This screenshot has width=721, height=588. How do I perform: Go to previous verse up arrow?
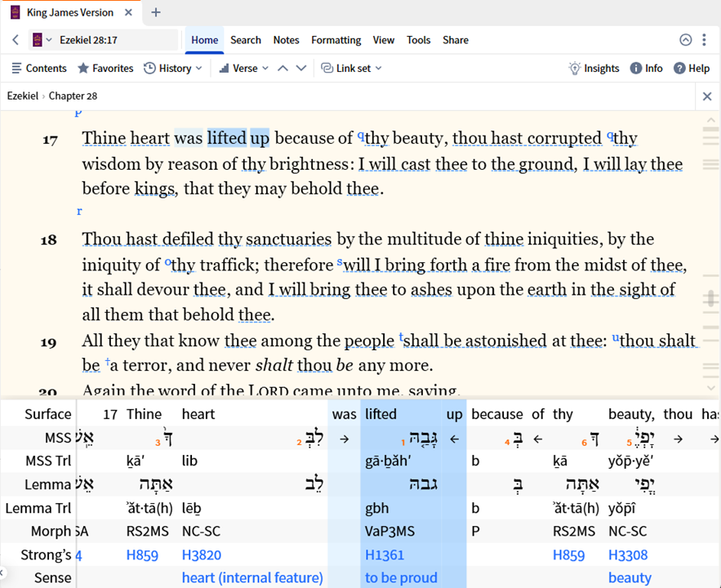(283, 69)
